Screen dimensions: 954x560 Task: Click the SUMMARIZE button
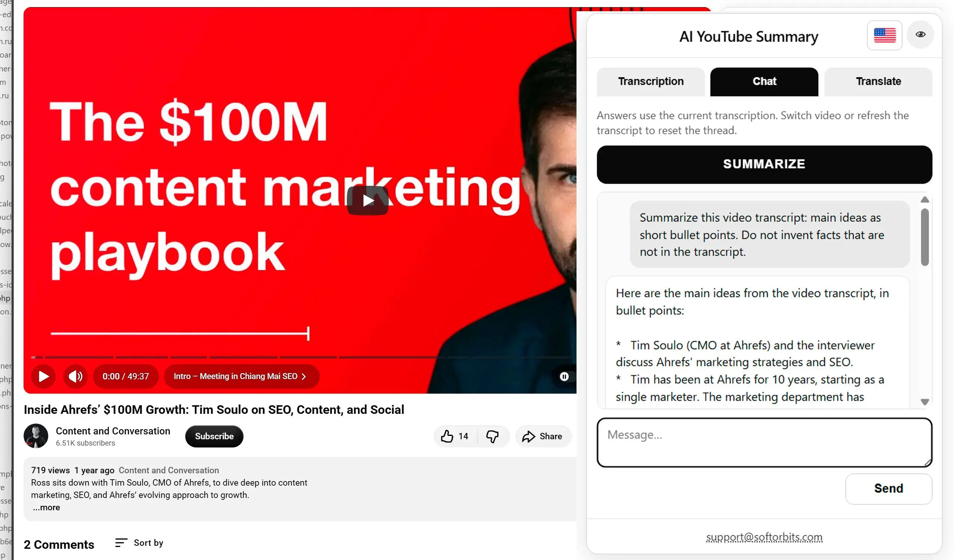764,164
